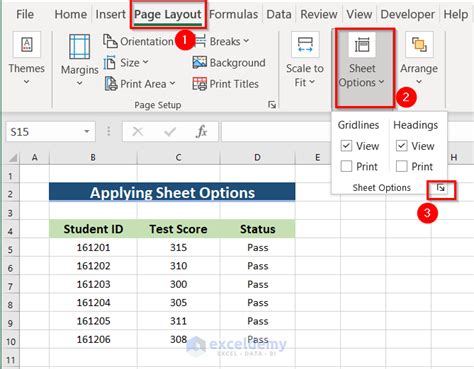This screenshot has height=369, width=474.
Task: Select the Test Score 311 cell
Action: [178, 321]
